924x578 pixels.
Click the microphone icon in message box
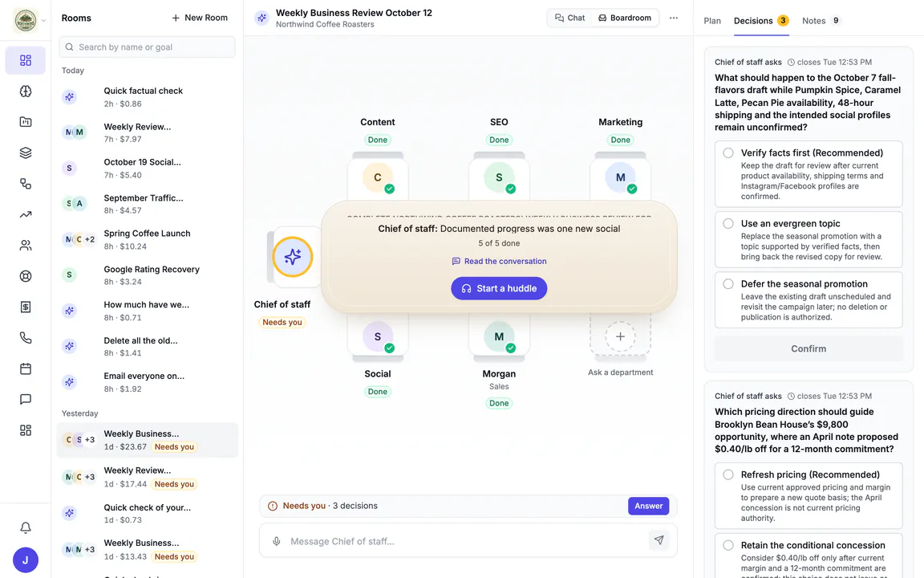277,541
